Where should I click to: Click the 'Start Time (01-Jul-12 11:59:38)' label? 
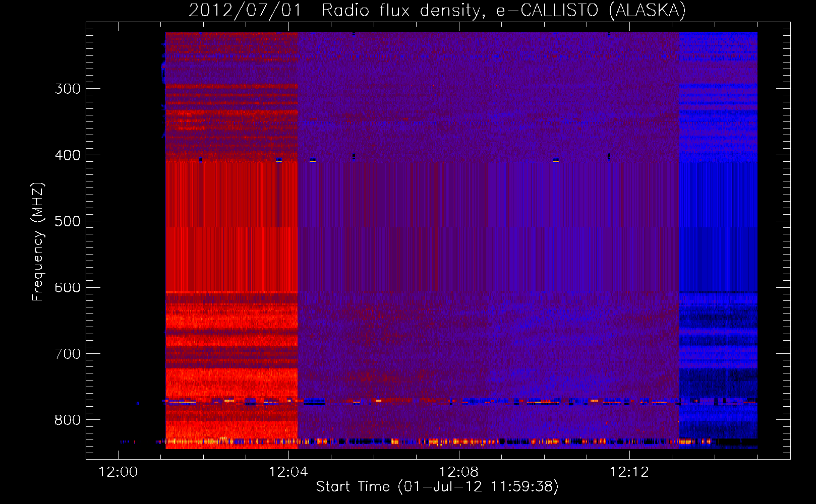point(437,487)
